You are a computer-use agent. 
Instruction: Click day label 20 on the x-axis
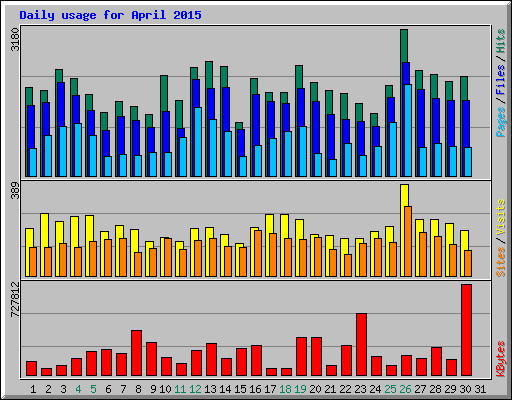click(315, 389)
